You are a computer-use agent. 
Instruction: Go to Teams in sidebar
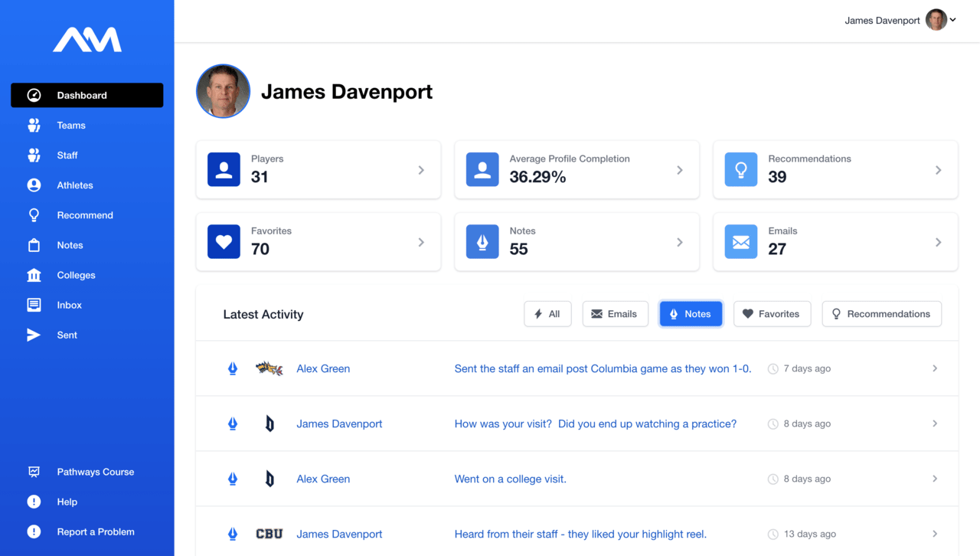point(71,126)
